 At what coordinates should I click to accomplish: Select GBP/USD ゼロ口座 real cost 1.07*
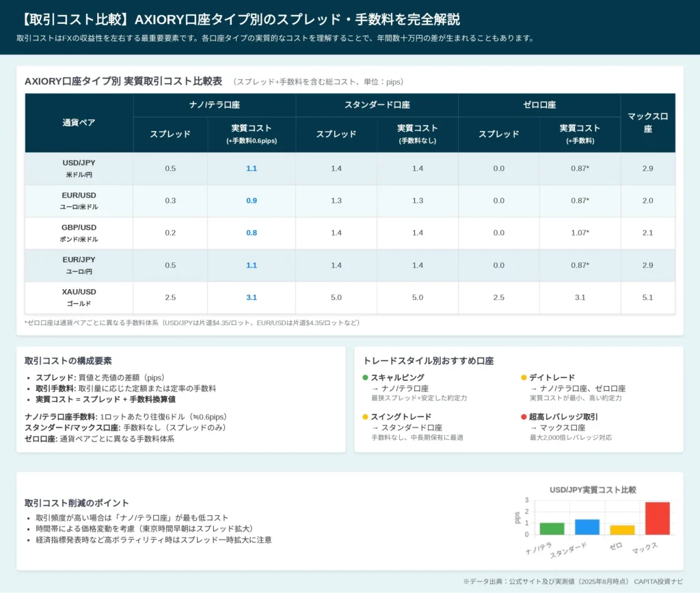coord(580,233)
